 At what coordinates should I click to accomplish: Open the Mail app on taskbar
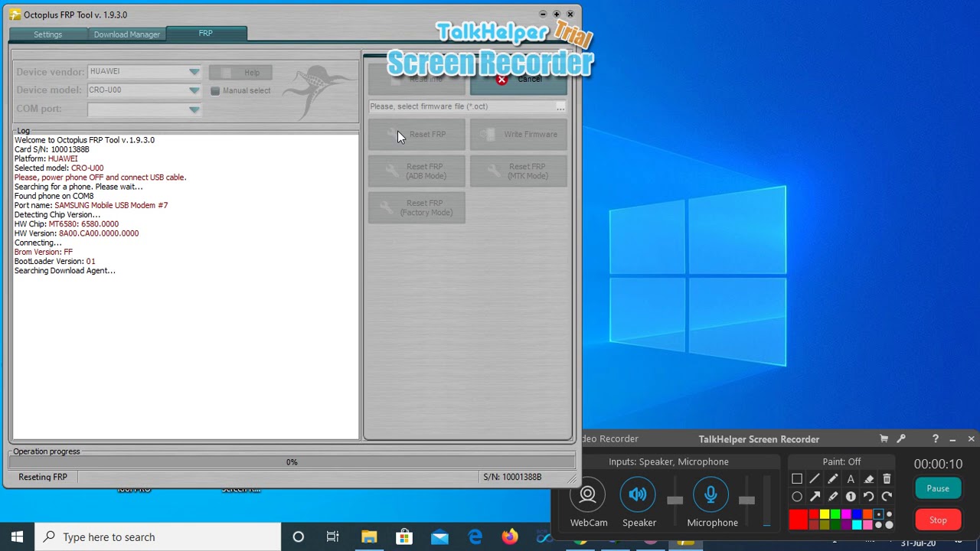(439, 536)
